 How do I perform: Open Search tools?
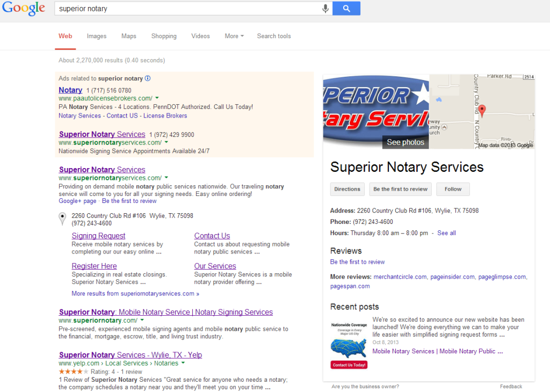point(274,36)
